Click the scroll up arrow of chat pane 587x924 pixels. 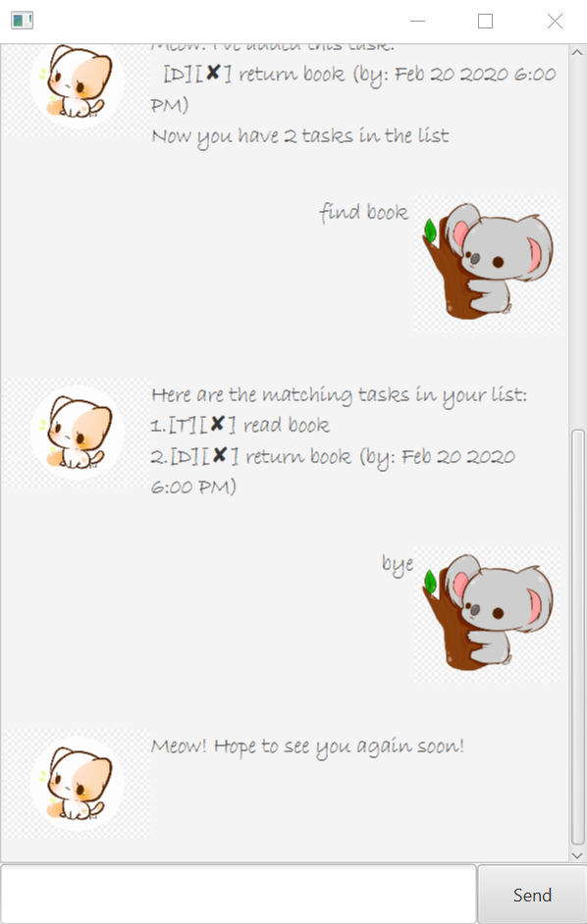tap(577, 52)
